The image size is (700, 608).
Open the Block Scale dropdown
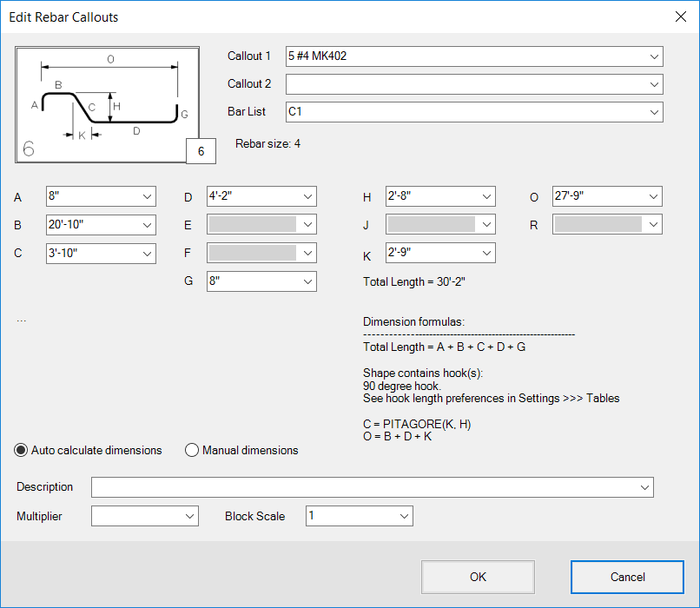point(360,516)
